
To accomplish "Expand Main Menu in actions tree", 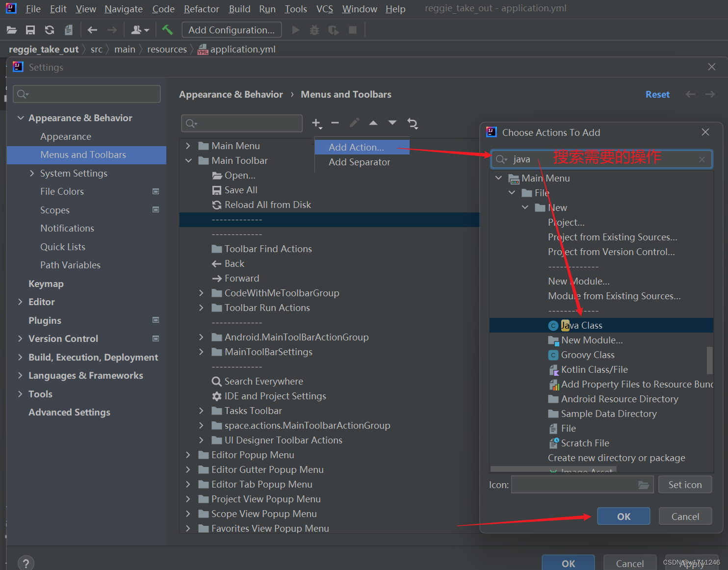I will click(x=188, y=146).
